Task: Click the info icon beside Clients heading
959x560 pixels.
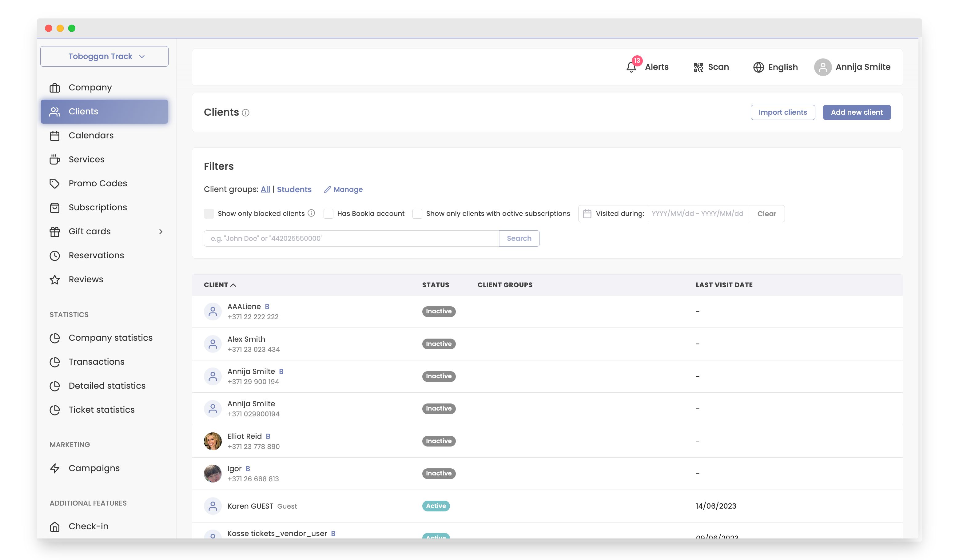Action: point(246,113)
